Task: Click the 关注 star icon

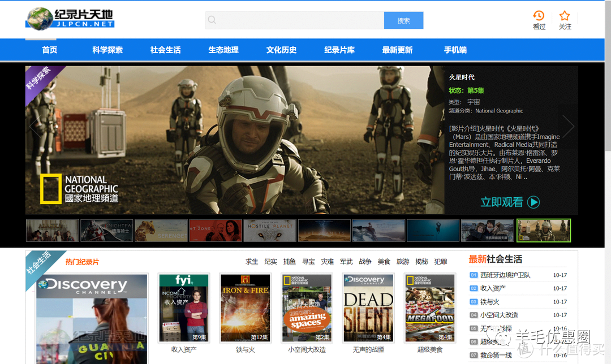Action: 565,16
